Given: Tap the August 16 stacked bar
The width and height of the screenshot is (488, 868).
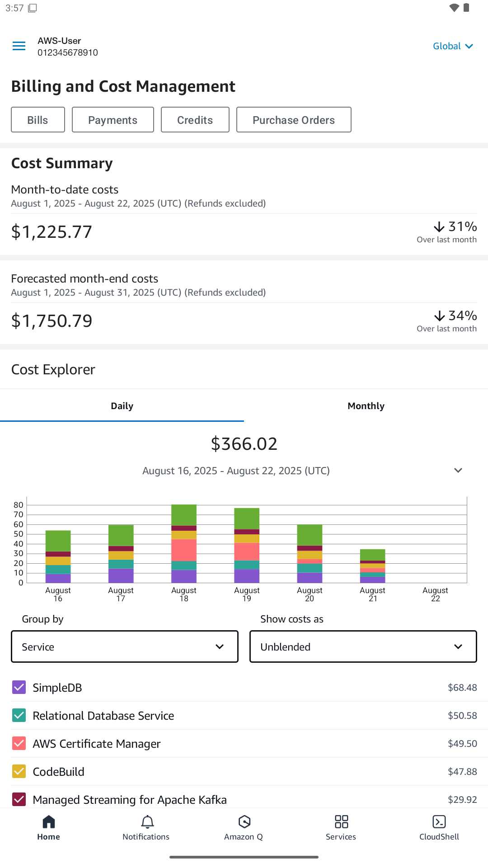Looking at the screenshot, I should tap(58, 557).
